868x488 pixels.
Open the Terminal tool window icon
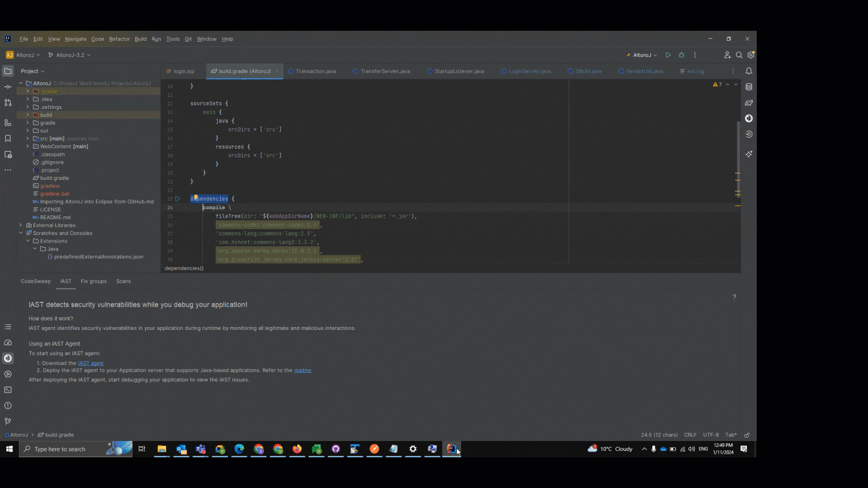[x=8, y=390]
